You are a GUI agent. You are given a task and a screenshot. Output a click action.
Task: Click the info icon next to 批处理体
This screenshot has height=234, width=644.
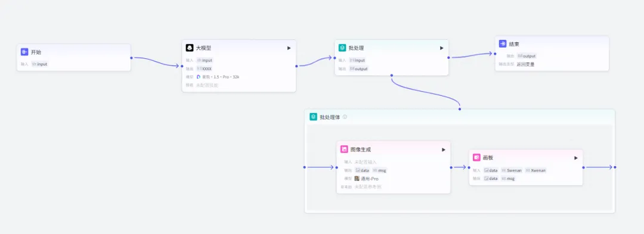click(345, 117)
